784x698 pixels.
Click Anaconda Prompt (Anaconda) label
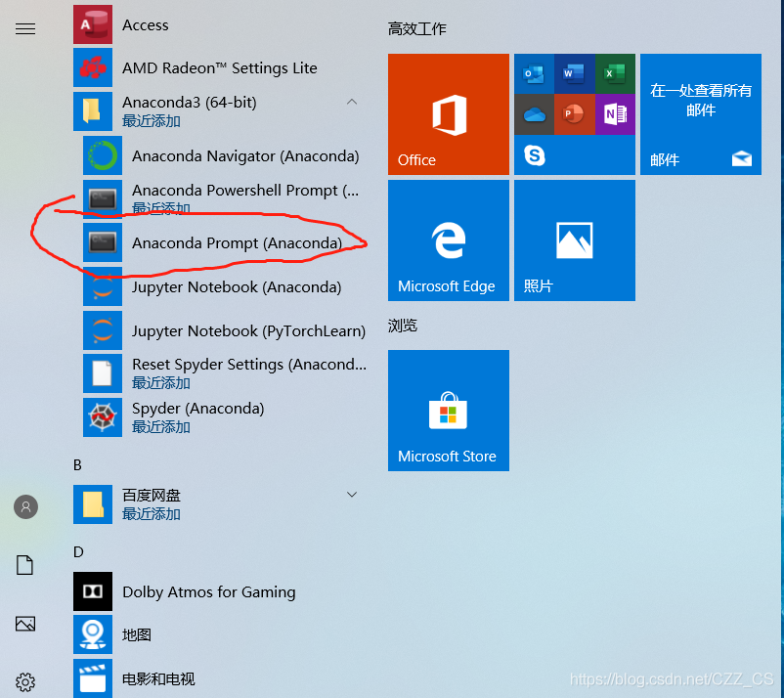pos(237,243)
